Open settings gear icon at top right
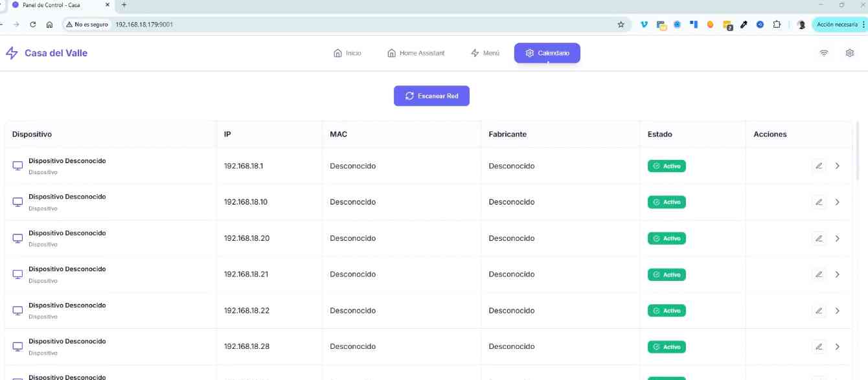This screenshot has width=868, height=380. 850,53
